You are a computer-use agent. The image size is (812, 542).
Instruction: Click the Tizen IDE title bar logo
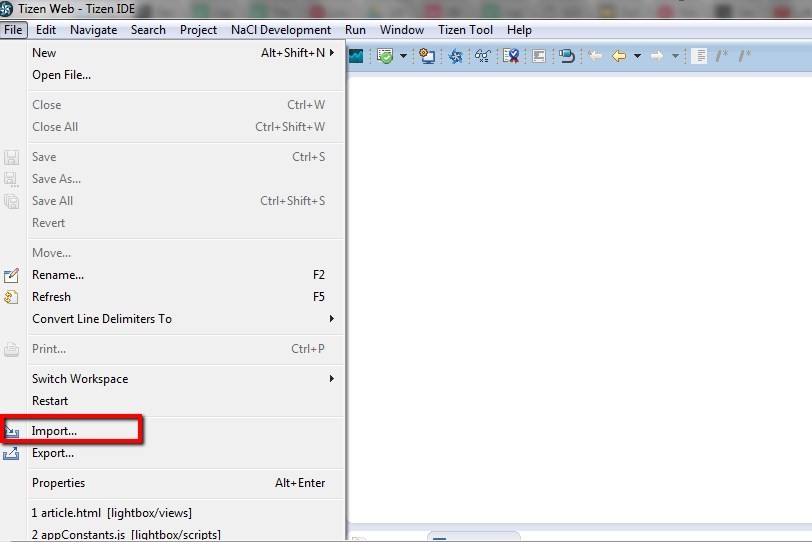(x=6, y=9)
